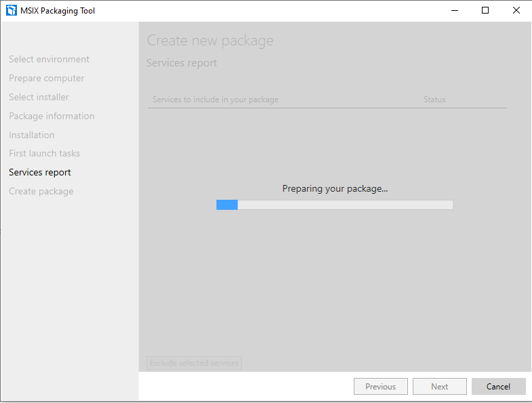This screenshot has width=532, height=403.
Task: Click the MSIX Packaging Tool app icon
Action: tap(11, 10)
